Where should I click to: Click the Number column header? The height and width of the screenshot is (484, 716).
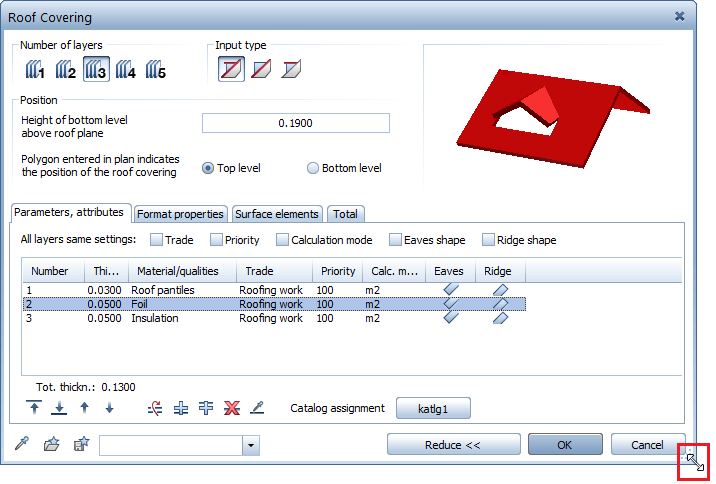(x=53, y=271)
